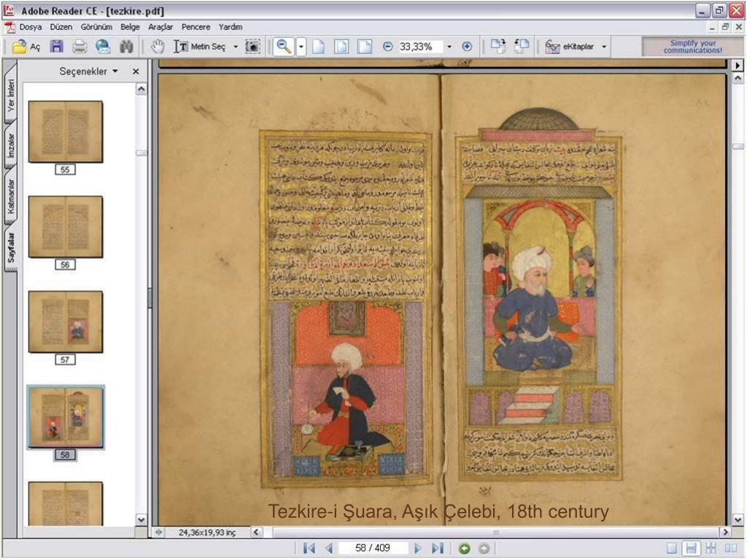The image size is (747, 560).
Task: Open the Görünüm menu
Action: tap(96, 27)
